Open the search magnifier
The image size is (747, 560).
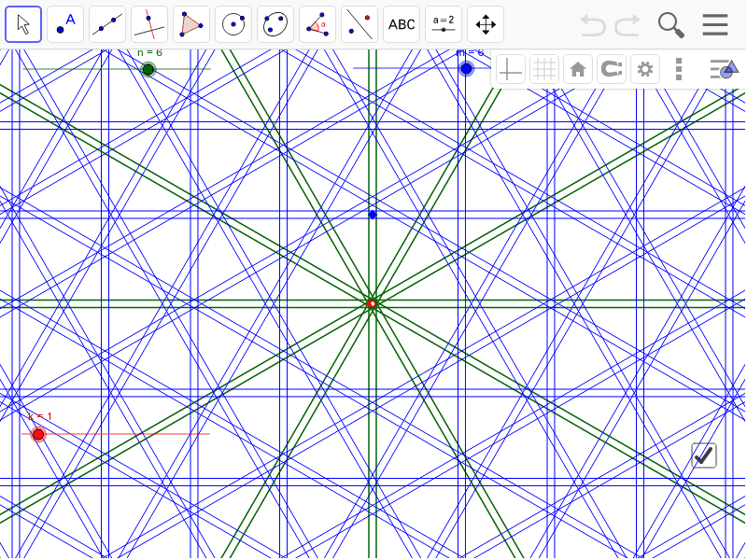point(671,25)
